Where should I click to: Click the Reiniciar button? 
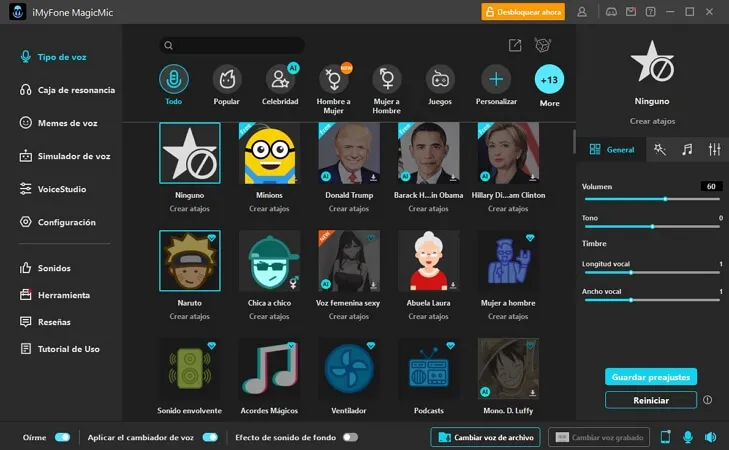pos(651,400)
